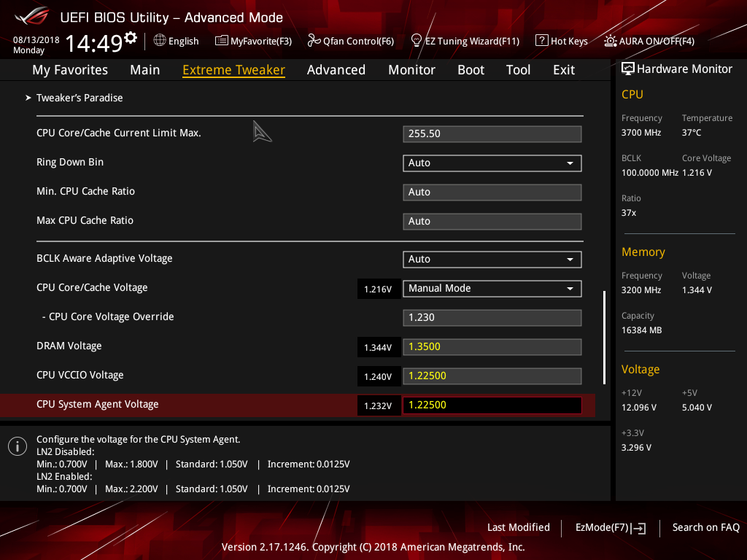Select the Ring Down Bin label
The width and height of the screenshot is (747, 560).
pos(70,162)
